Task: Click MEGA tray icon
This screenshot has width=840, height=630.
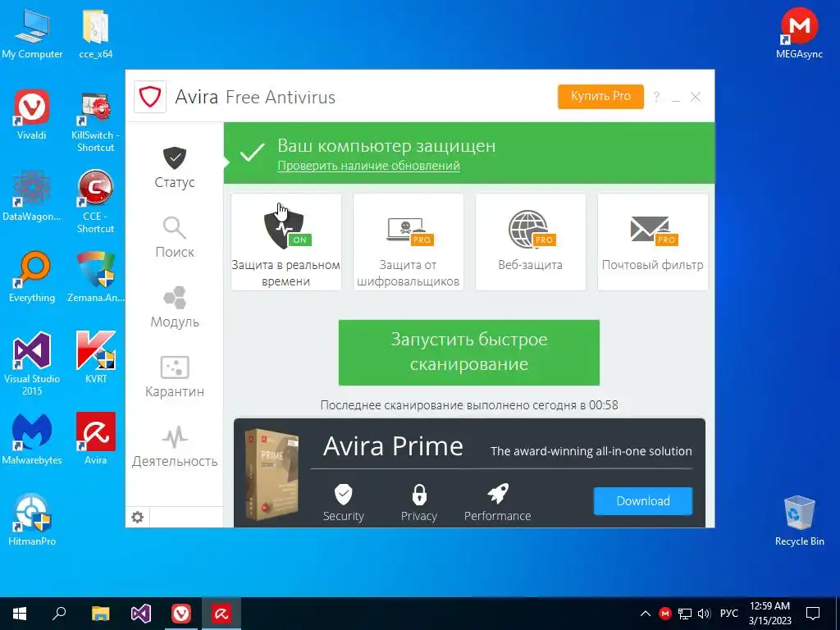Action: (x=664, y=614)
